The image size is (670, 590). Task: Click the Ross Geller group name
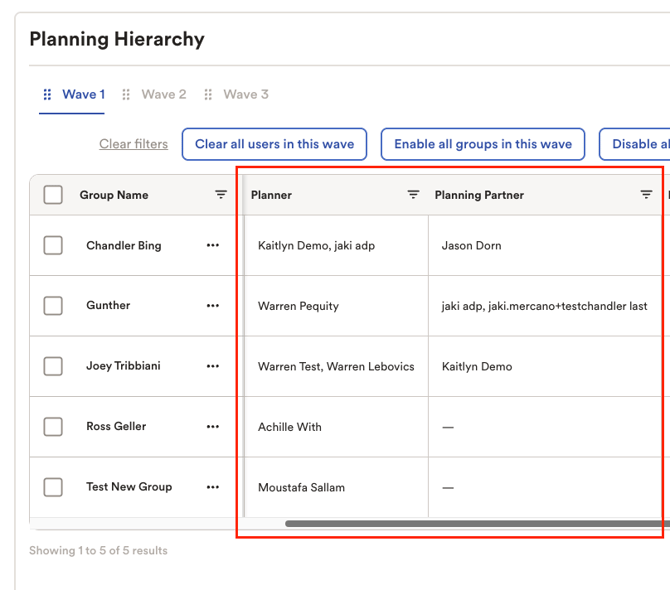point(116,426)
